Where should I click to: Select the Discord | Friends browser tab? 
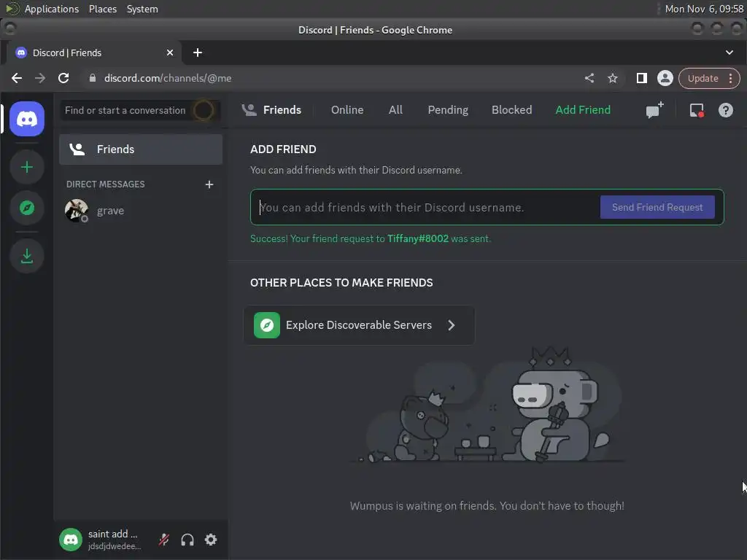(x=93, y=52)
